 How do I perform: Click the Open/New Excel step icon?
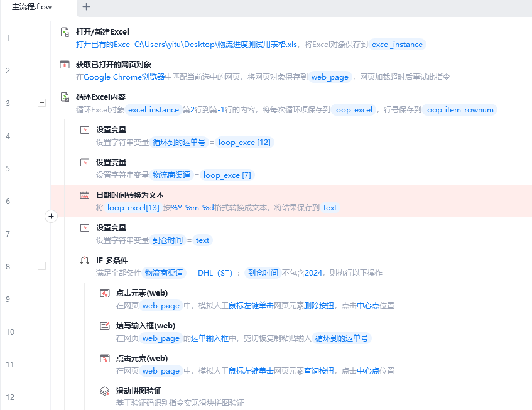(65, 32)
